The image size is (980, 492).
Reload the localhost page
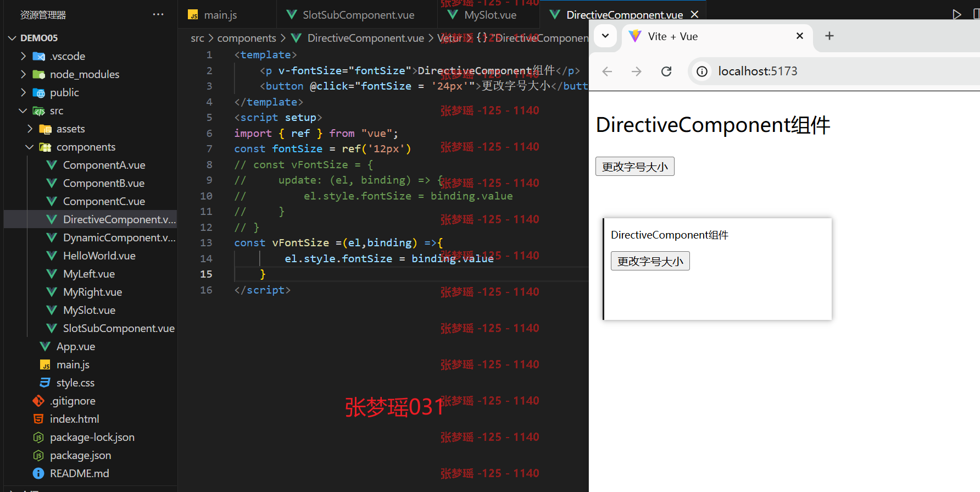pyautogui.click(x=666, y=71)
